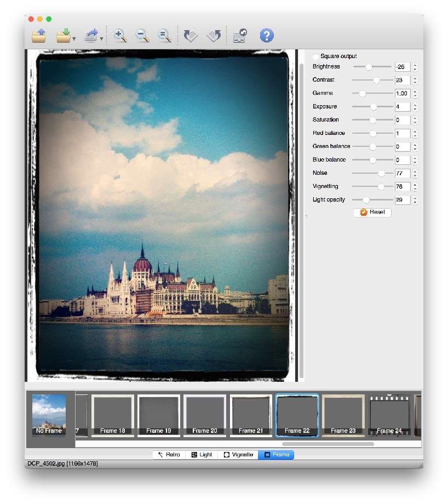The height and width of the screenshot is (504, 448).
Task: Expand the share icon dropdown arrow
Action: (x=101, y=39)
